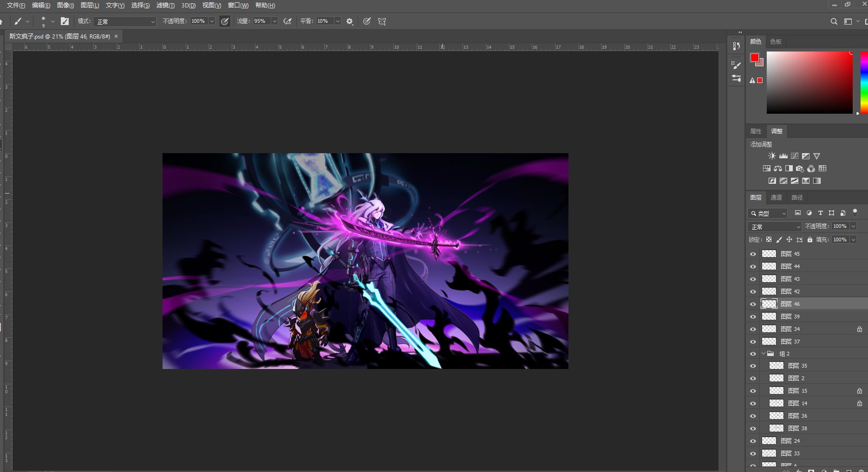Viewport: 868px width, 472px height.
Task: Toggle the brush settings panel icon
Action: pos(65,21)
